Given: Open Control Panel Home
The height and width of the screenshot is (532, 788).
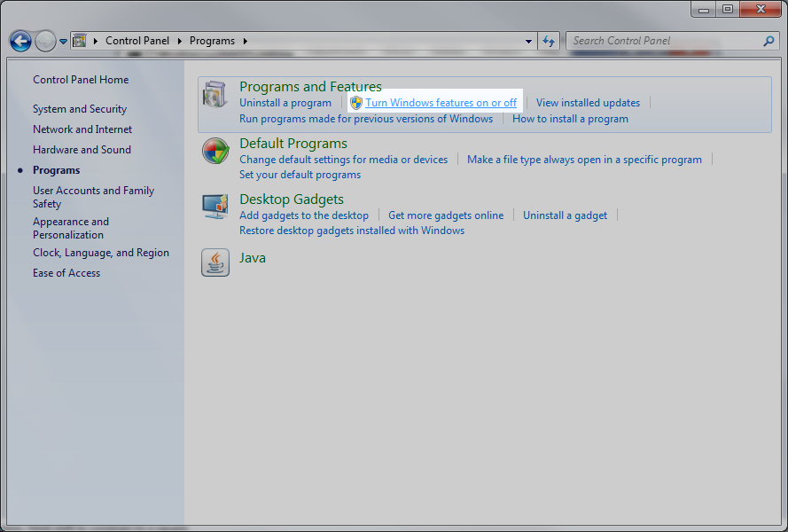Looking at the screenshot, I should [x=81, y=80].
